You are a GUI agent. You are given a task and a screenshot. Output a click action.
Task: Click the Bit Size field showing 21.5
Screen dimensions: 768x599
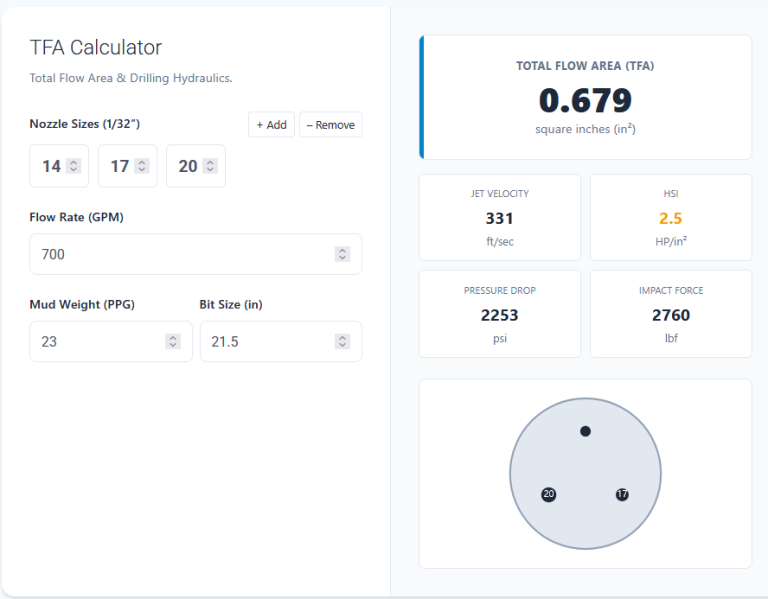point(268,341)
